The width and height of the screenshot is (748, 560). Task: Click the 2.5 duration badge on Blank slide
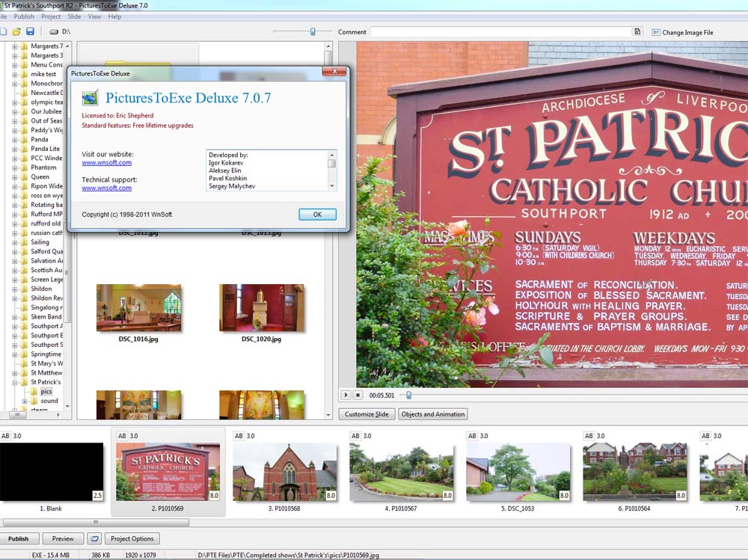click(x=97, y=496)
